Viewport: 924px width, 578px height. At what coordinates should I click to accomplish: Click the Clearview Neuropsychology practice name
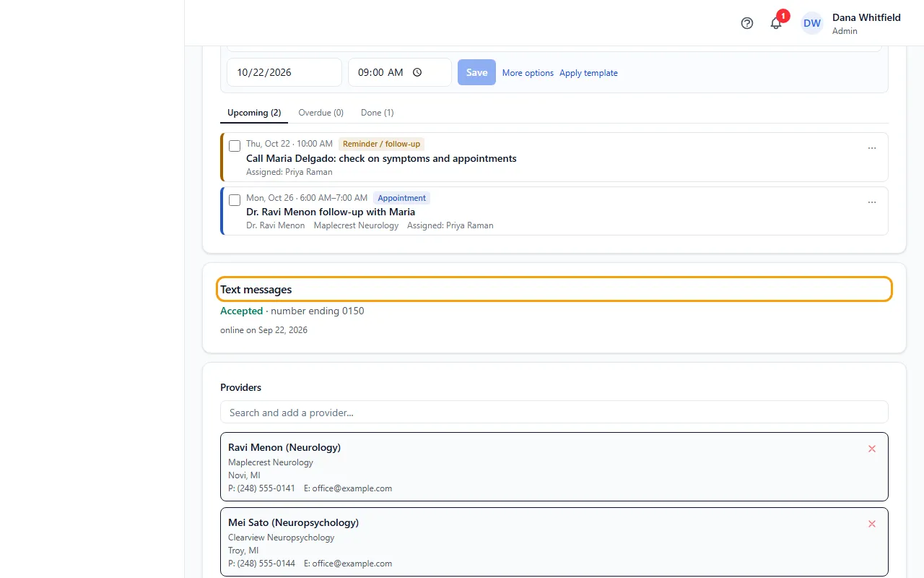(x=282, y=538)
